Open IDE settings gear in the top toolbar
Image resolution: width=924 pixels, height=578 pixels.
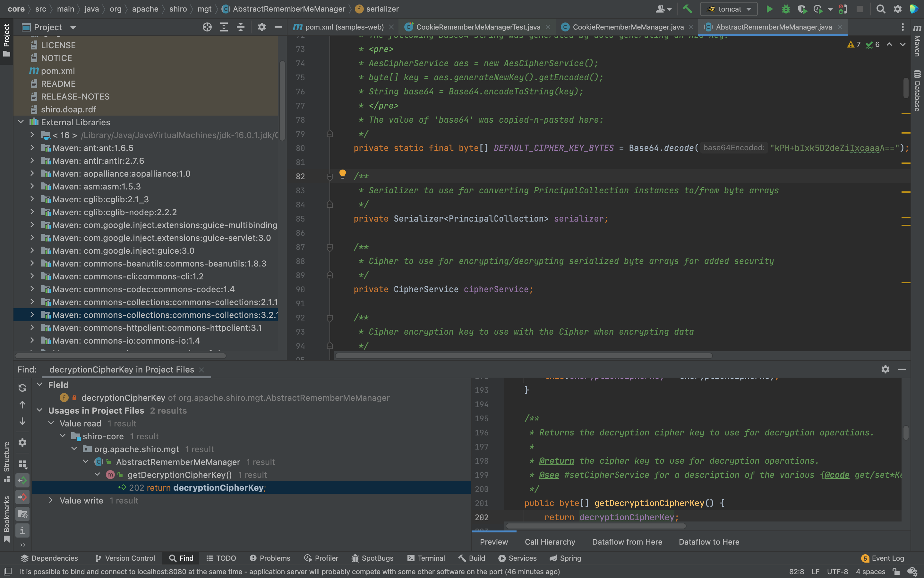click(898, 9)
